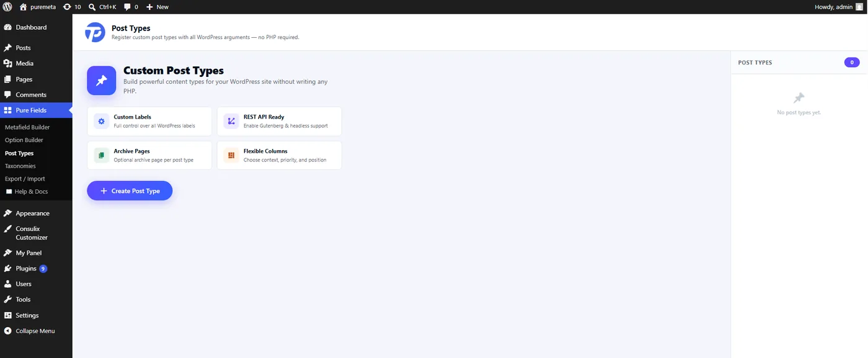Click the Comments speech bubble icon

7,95
